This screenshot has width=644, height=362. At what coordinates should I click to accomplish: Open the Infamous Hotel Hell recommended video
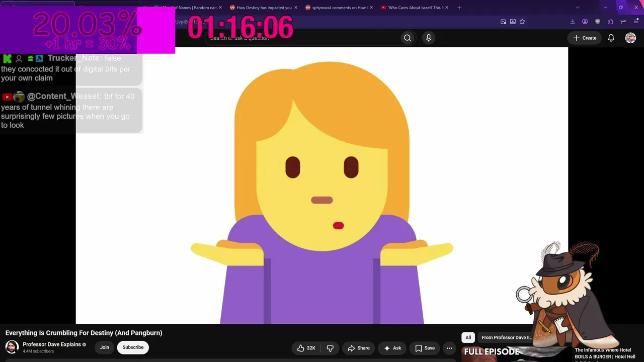pyautogui.click(x=605, y=353)
